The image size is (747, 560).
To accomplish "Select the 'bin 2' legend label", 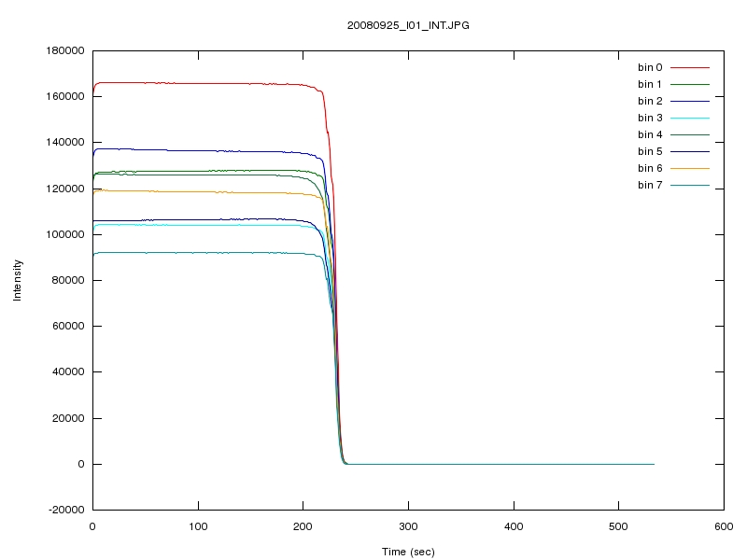I will click(x=650, y=101).
